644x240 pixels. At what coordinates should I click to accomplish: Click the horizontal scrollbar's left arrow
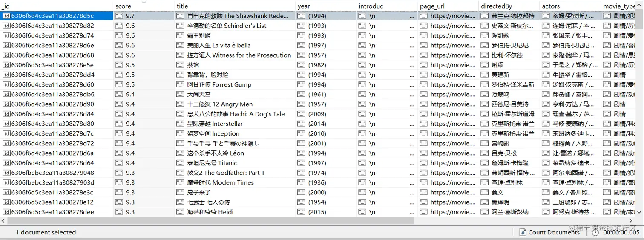tap(3, 221)
